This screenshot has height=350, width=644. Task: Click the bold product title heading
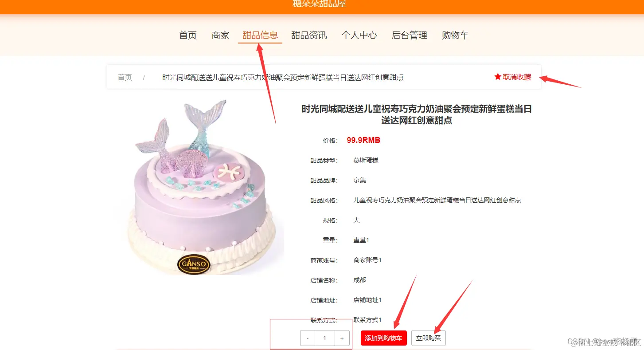[417, 114]
